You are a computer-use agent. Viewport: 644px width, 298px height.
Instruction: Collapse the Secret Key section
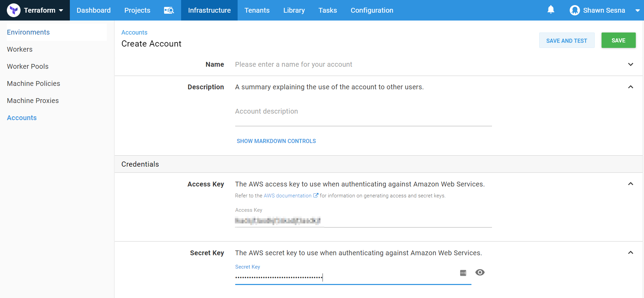(x=630, y=253)
